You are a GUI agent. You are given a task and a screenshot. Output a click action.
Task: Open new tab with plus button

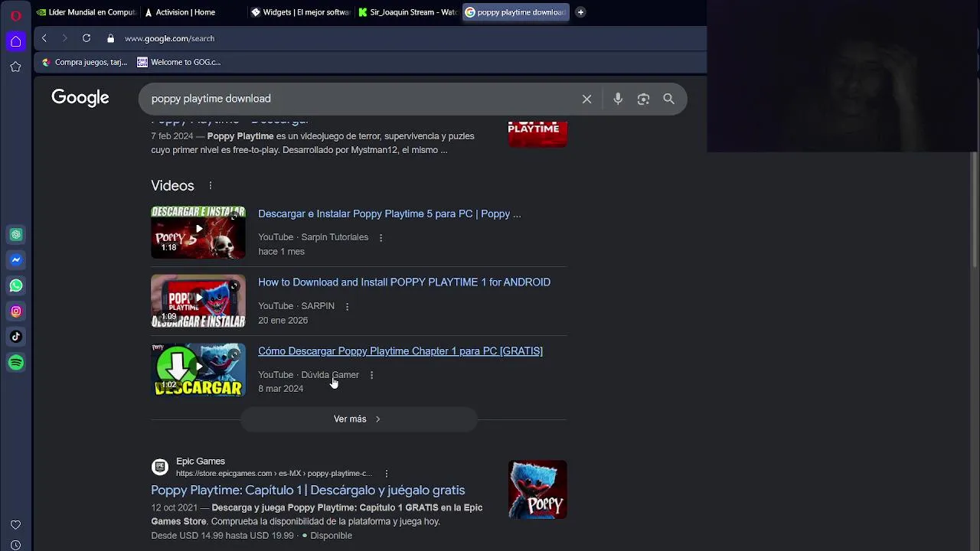pos(580,12)
